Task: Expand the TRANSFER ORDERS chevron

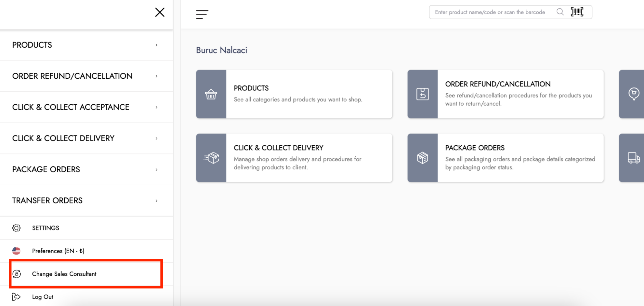Action: point(157,201)
